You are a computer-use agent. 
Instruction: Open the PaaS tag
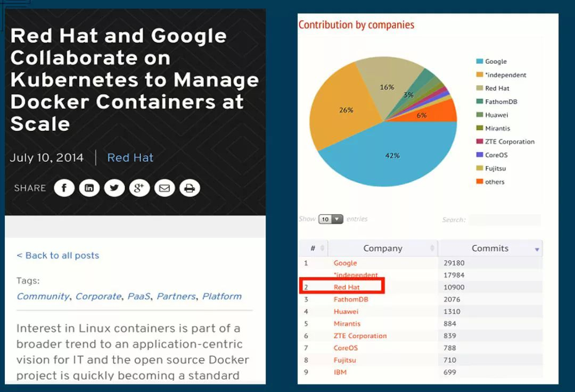(138, 296)
